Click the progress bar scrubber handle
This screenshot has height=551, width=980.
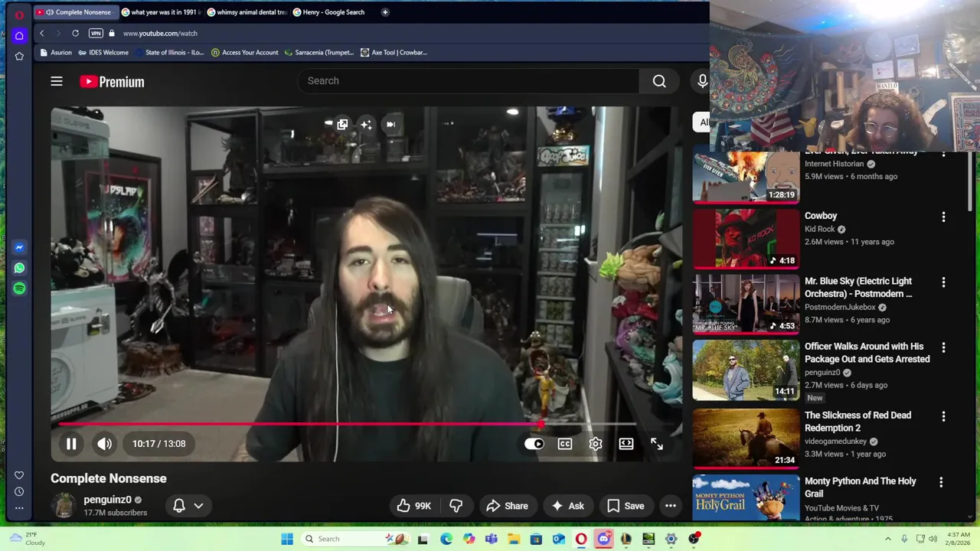tap(541, 424)
